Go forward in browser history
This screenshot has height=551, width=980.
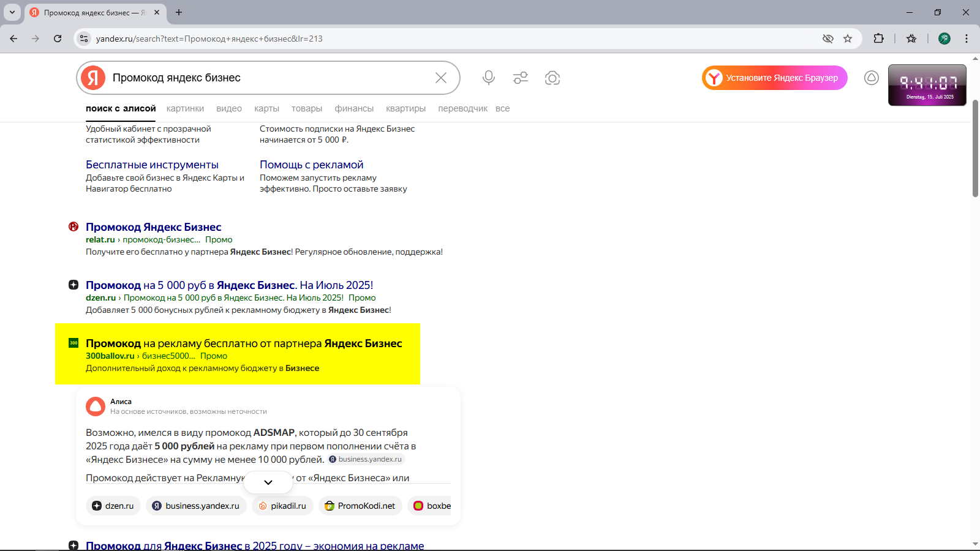click(36, 39)
